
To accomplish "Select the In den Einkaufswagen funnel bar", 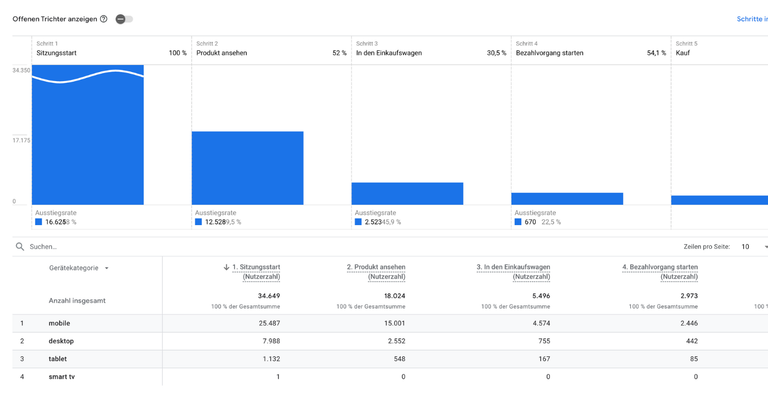I will click(407, 194).
